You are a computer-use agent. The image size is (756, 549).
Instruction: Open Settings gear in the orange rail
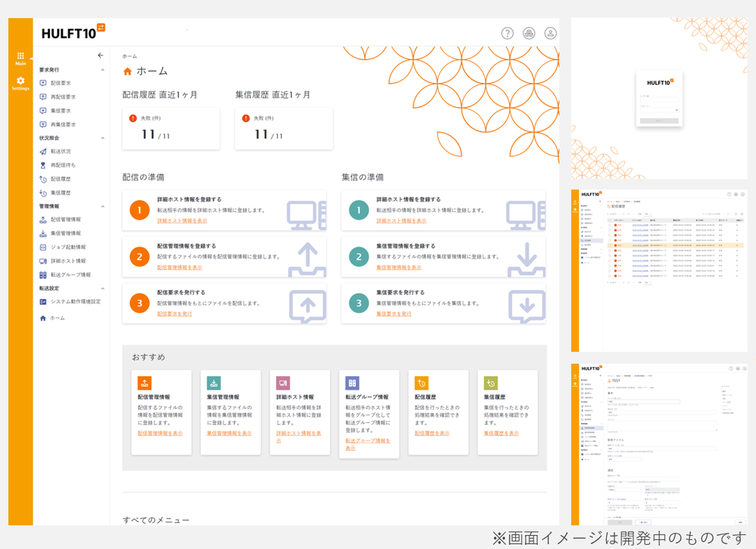20,83
